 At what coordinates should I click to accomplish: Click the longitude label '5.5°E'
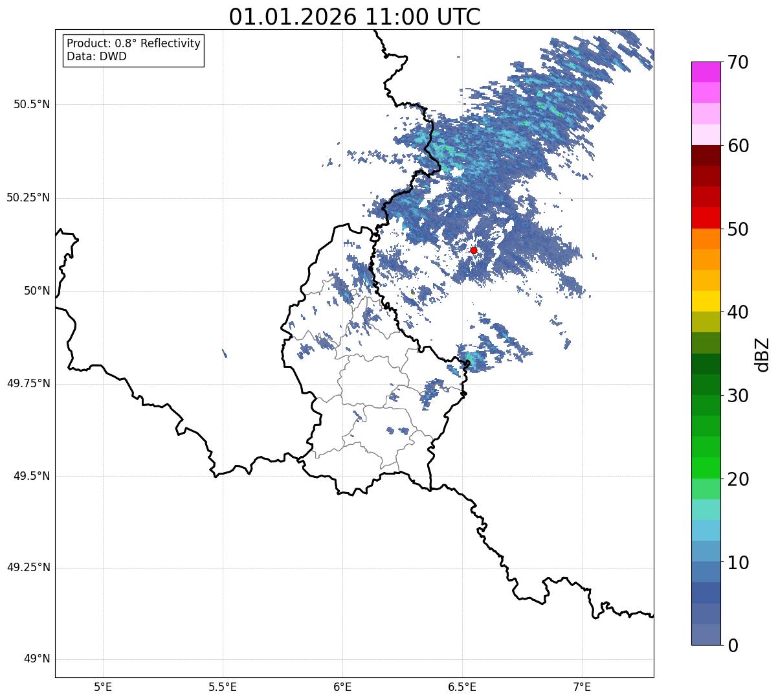(x=223, y=687)
